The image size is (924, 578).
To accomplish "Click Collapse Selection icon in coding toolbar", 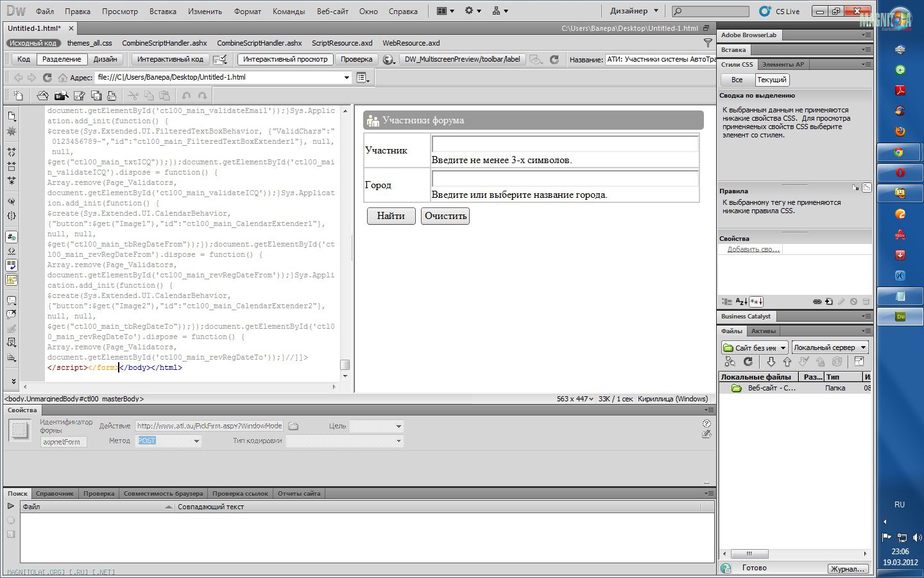I will tap(12, 166).
